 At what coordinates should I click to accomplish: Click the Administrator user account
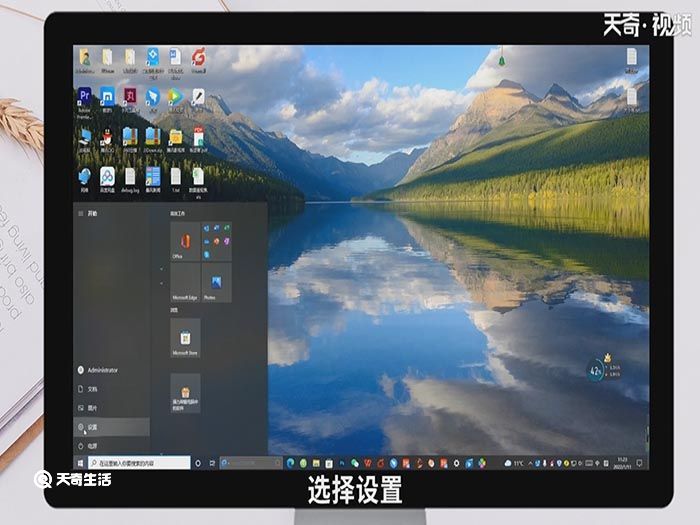click(x=100, y=369)
